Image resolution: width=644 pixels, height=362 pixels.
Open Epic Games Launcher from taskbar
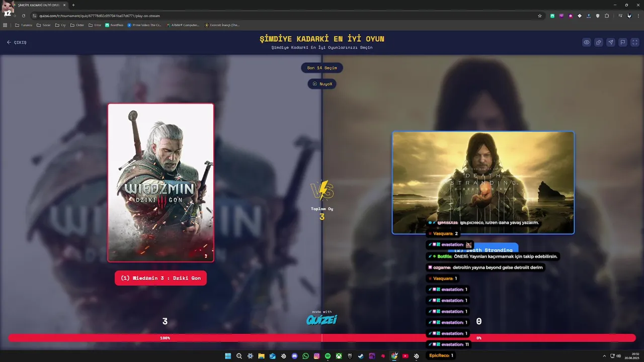pos(350,356)
